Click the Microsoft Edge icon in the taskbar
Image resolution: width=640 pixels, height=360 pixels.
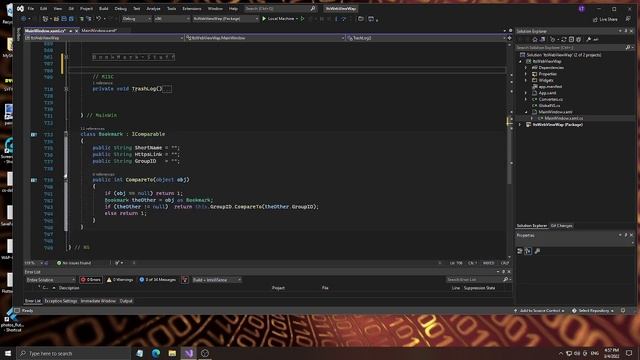tap(156, 353)
